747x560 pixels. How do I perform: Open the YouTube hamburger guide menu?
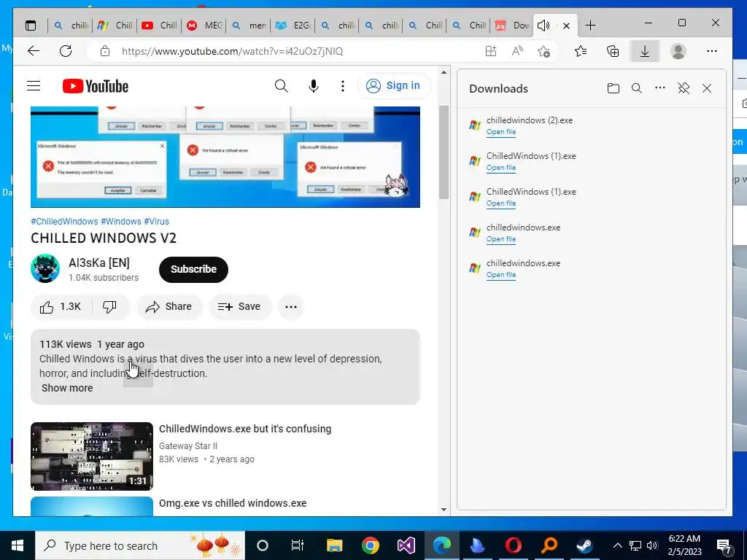tap(34, 86)
